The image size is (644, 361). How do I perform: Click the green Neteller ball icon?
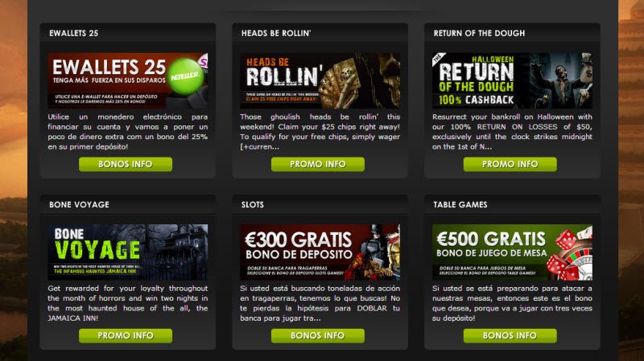click(186, 76)
